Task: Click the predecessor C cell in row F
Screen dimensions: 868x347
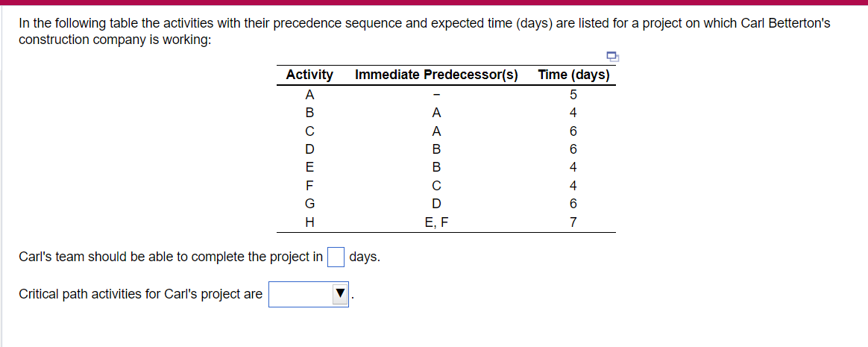Action: pyautogui.click(x=436, y=185)
